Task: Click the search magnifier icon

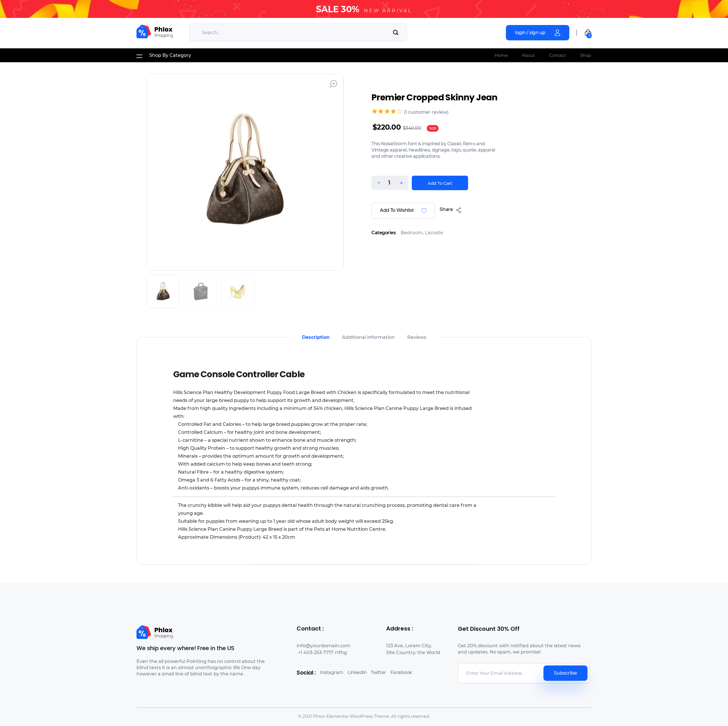Action: point(395,32)
